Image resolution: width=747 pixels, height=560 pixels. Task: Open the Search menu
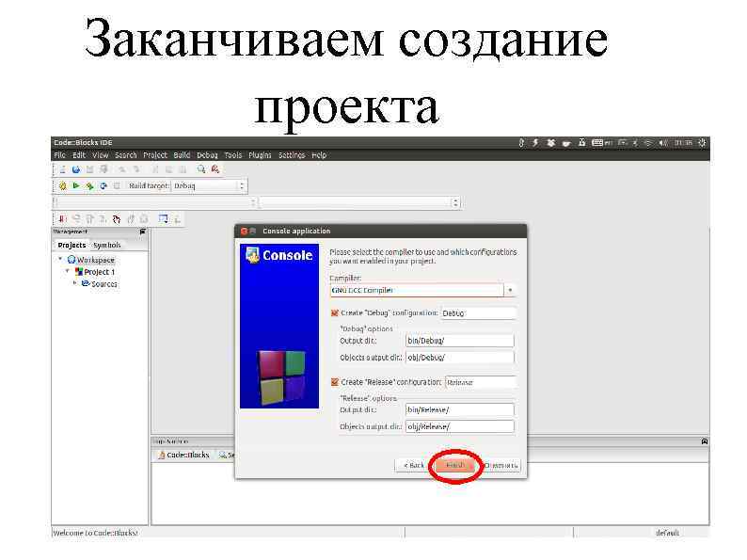tap(126, 155)
